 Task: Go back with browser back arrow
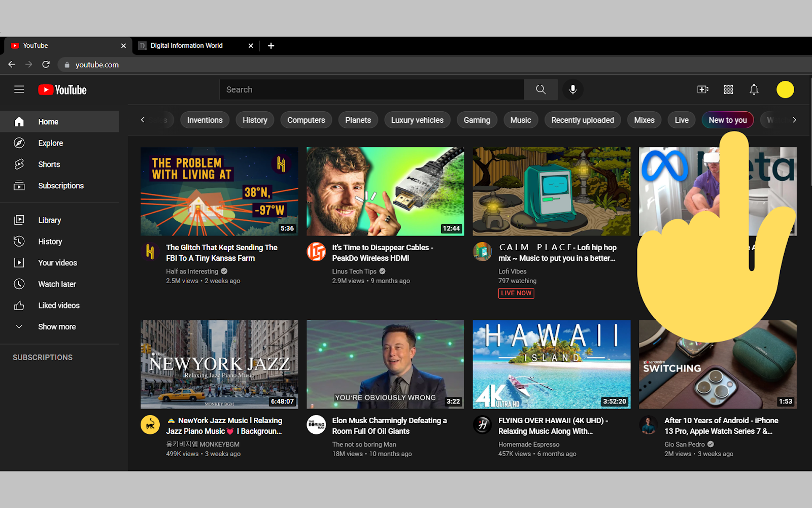click(12, 64)
